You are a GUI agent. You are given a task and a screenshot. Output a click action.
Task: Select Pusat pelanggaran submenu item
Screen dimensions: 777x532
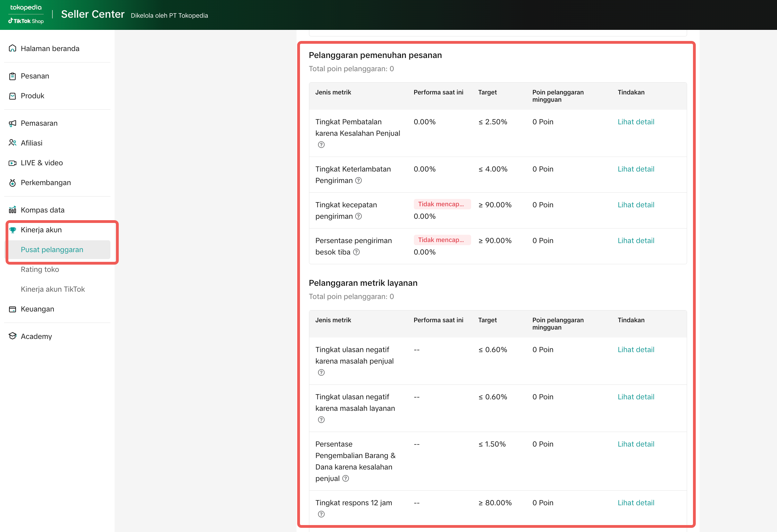(52, 250)
